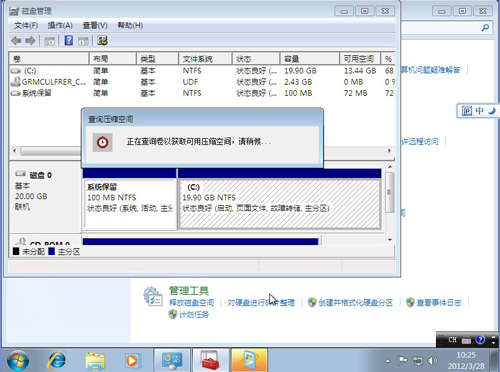Click the shield icon beside 查看事件日志
500x372 pixels.
tap(410, 302)
